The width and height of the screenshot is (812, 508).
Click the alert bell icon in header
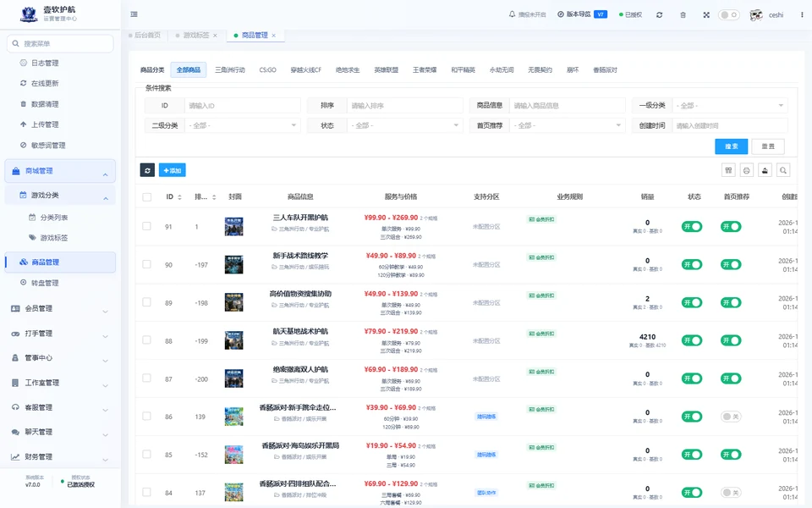point(513,14)
